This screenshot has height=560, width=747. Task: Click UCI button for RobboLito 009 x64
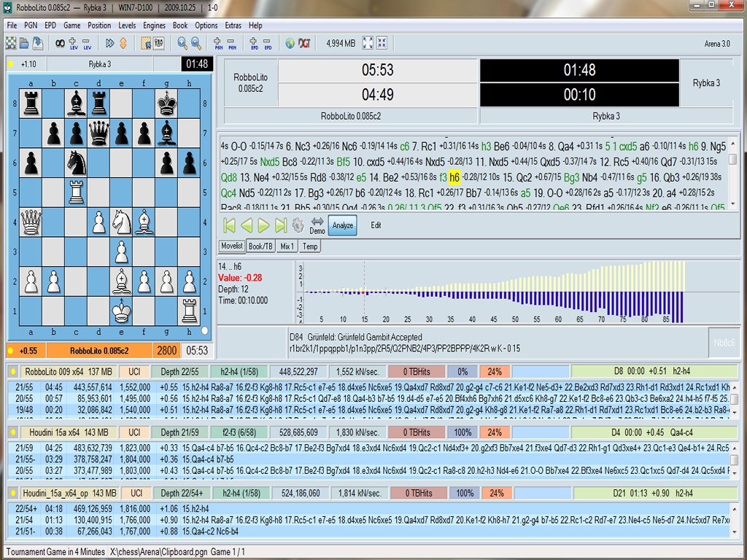(x=134, y=371)
